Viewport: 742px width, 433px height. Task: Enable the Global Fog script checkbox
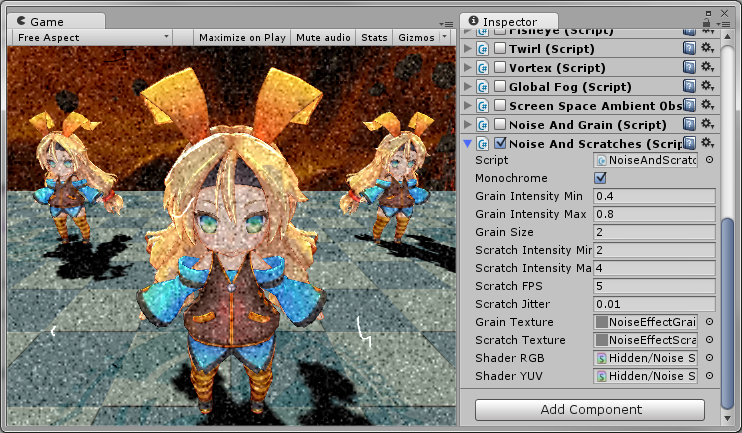pyautogui.click(x=500, y=86)
